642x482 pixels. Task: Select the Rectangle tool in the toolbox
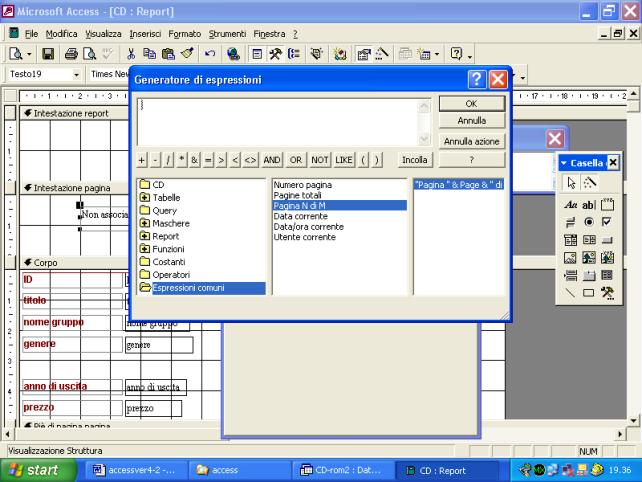[588, 293]
